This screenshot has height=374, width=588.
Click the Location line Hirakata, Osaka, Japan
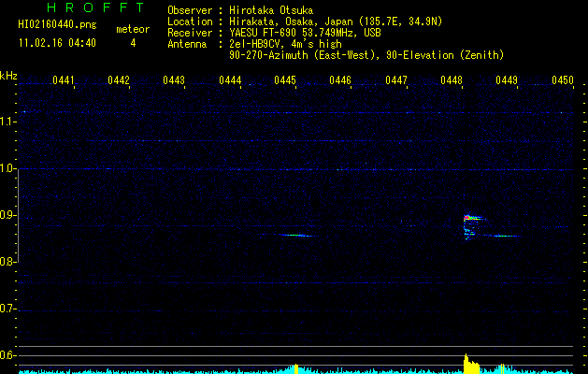[336, 22]
